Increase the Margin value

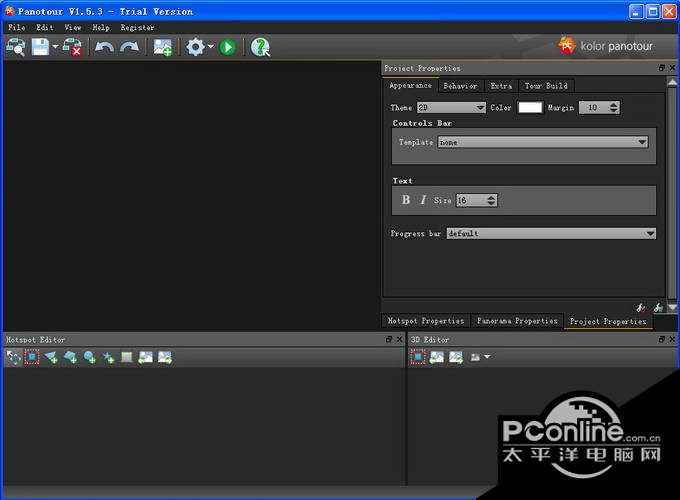[613, 105]
